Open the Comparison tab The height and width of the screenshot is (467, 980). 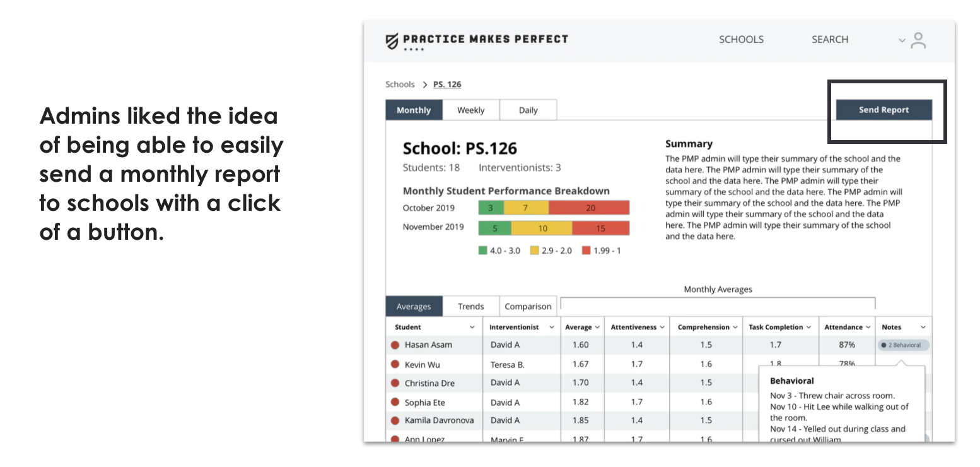coord(528,307)
